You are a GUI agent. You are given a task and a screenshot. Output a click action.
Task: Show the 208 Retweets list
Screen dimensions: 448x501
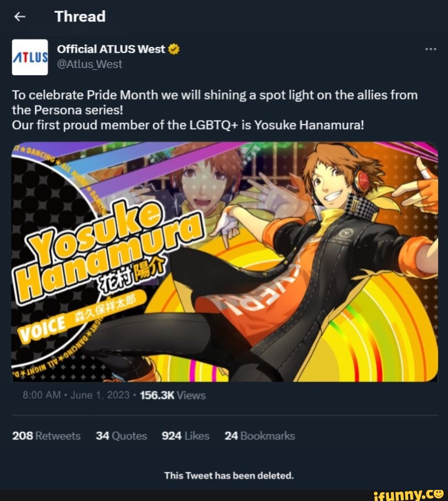pyautogui.click(x=46, y=436)
